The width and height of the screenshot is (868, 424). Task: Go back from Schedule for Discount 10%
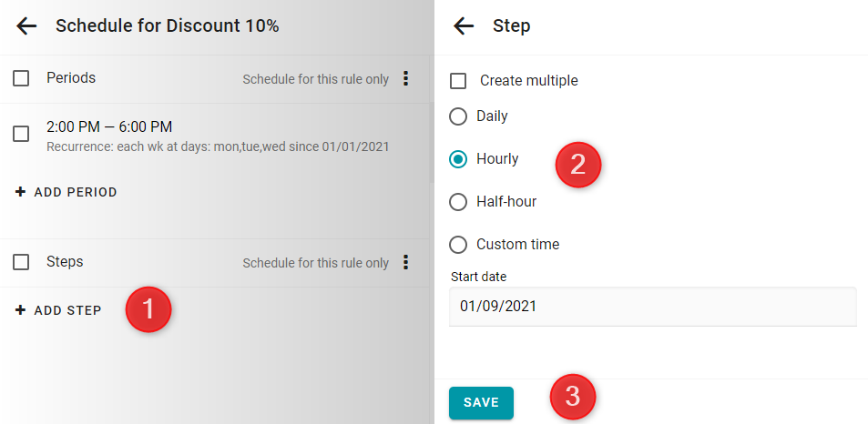[x=26, y=26]
